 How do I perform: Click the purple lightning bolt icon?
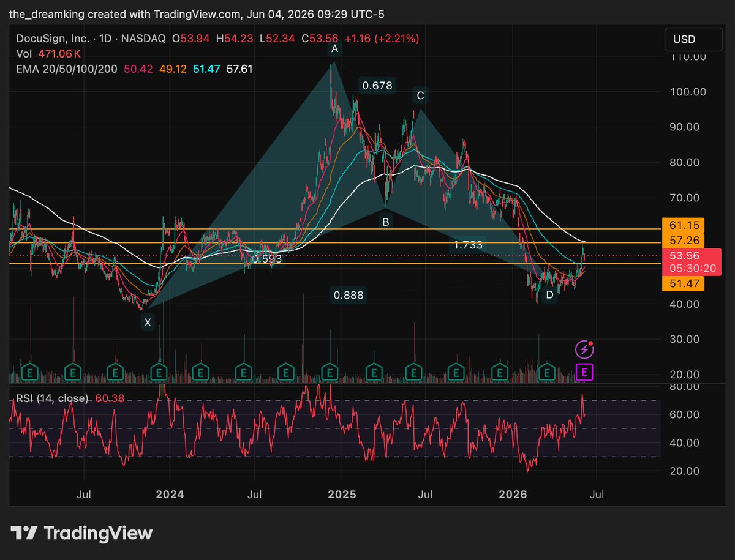584,349
